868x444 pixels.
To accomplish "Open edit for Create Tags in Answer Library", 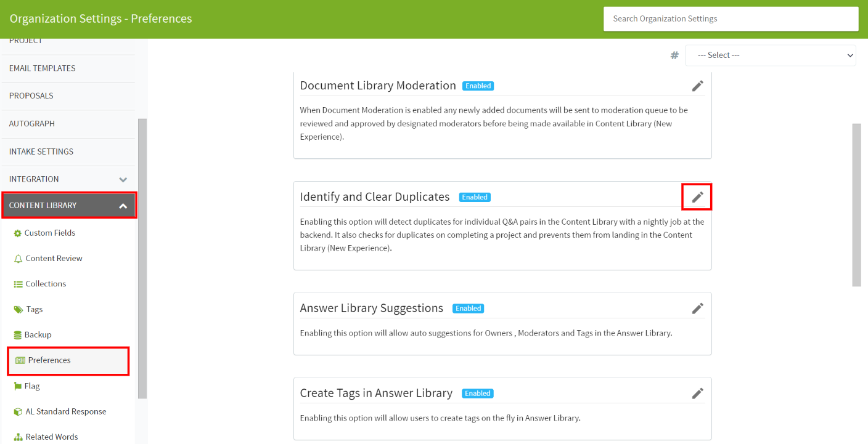I will [x=697, y=394].
